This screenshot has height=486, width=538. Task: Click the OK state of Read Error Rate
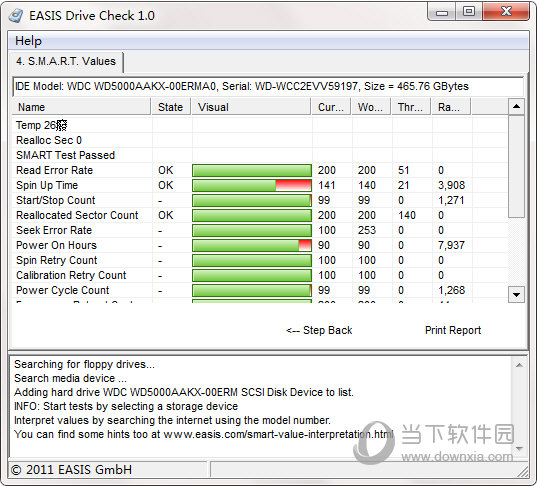pos(166,170)
